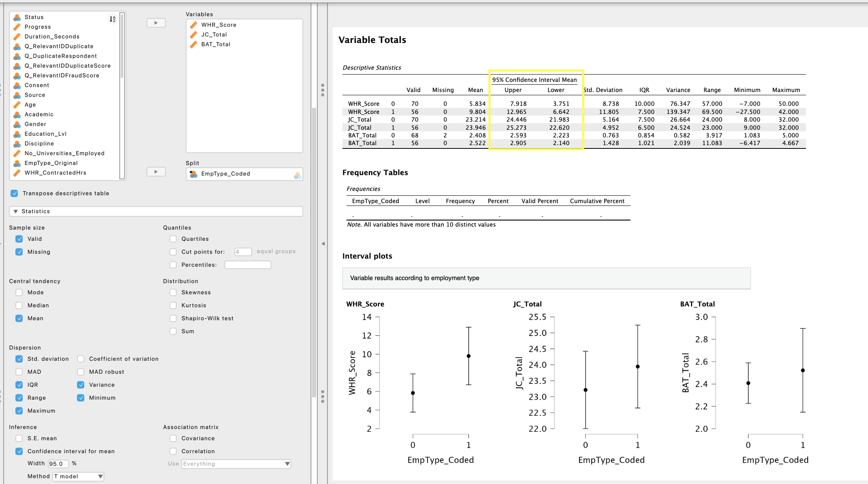The image size is (868, 484).
Task: Select Duration_Seconds scale variable
Action: [52, 36]
